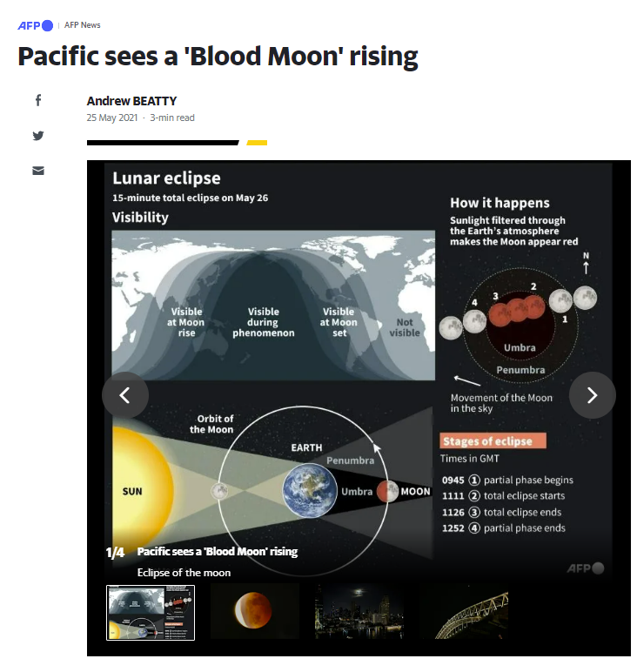Screen dimensions: 637x672
Task: Click the 3-min read label
Action: click(x=172, y=118)
